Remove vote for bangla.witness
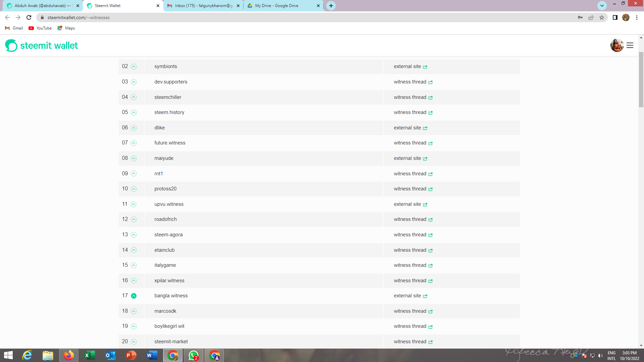Image resolution: width=644 pixels, height=362 pixels. 133,296
